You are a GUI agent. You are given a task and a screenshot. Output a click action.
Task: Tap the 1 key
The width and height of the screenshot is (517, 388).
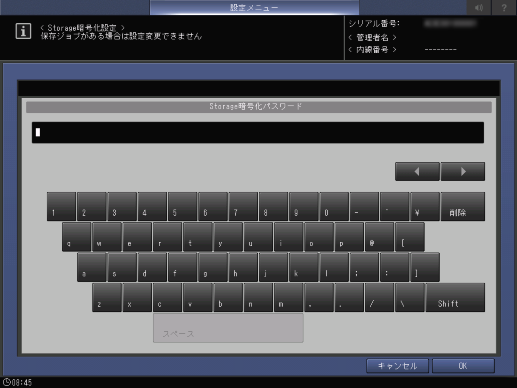(x=61, y=206)
